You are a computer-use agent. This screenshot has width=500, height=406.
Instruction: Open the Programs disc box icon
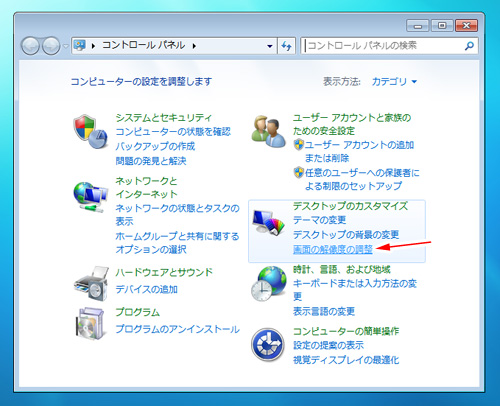pos(90,323)
